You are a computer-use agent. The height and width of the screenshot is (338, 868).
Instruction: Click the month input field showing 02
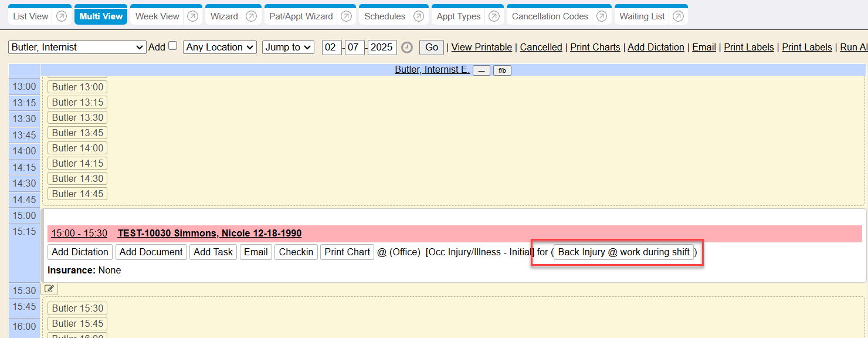click(x=331, y=47)
